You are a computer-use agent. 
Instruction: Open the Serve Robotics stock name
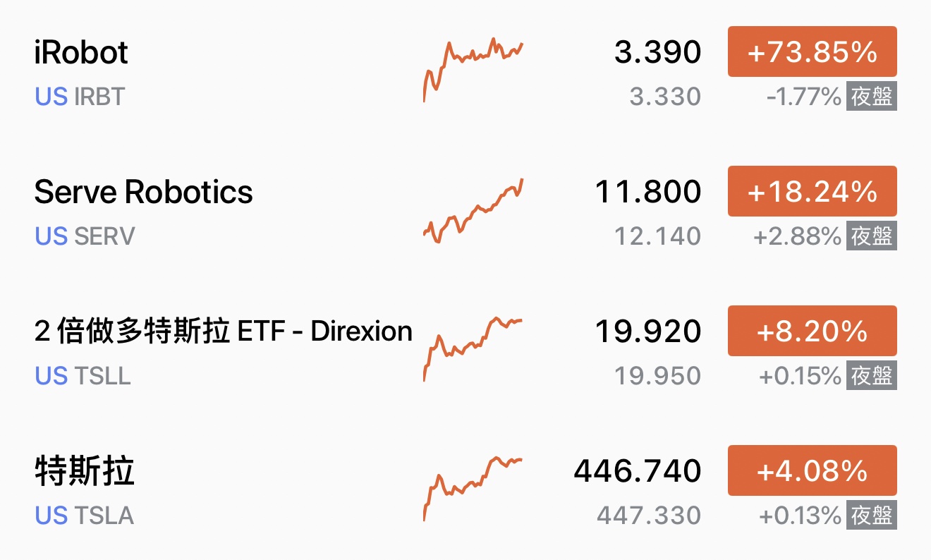click(143, 192)
